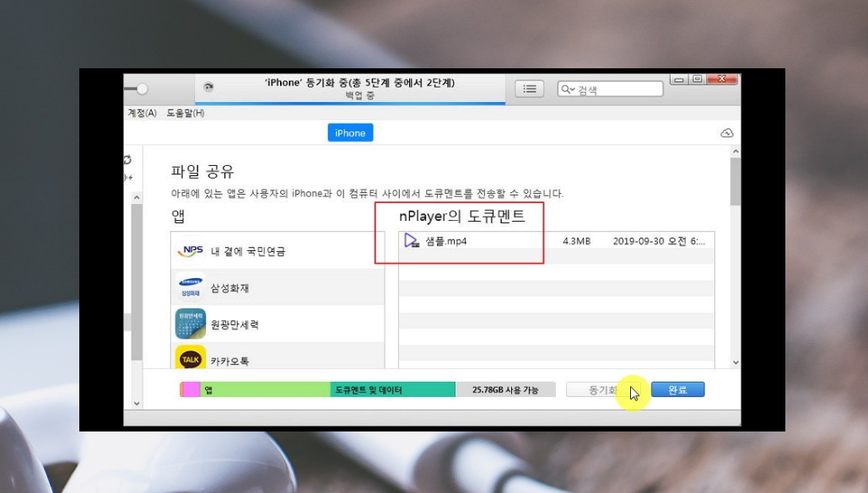
Task: Click the main pane scroll up arrow
Action: point(736,152)
